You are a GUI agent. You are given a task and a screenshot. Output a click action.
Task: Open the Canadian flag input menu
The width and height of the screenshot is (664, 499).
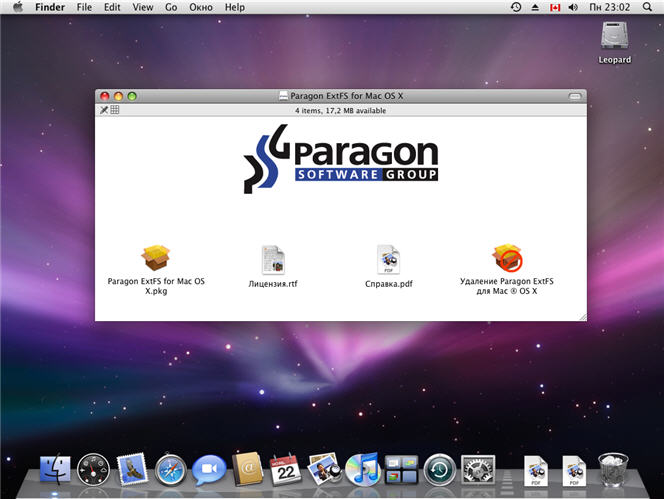[x=555, y=7]
